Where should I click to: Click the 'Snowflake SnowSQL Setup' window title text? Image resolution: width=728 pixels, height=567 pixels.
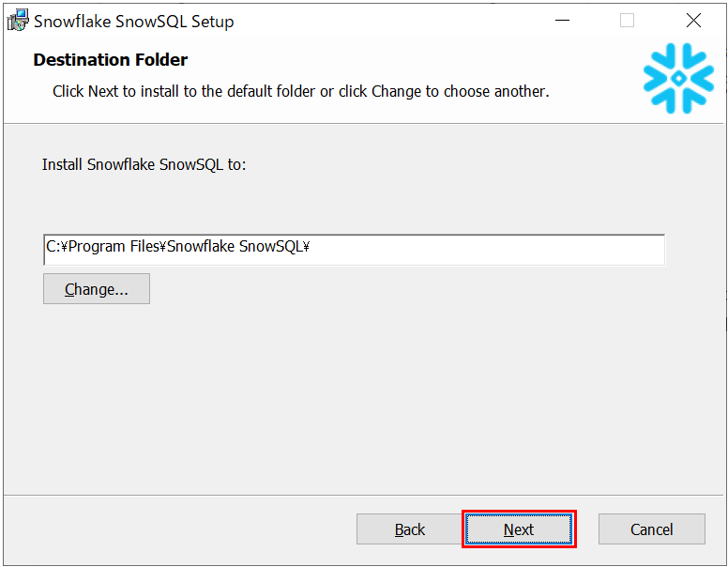(134, 21)
